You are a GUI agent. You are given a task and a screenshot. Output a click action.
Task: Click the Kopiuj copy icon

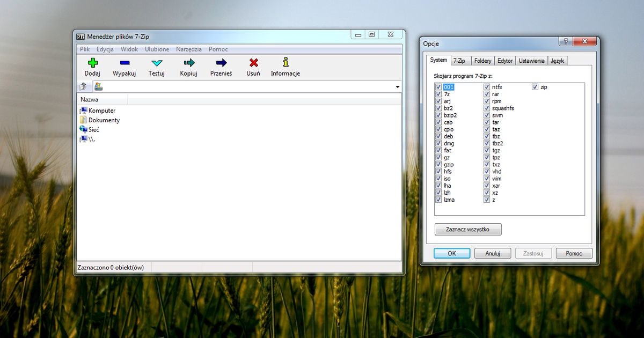tap(188, 63)
